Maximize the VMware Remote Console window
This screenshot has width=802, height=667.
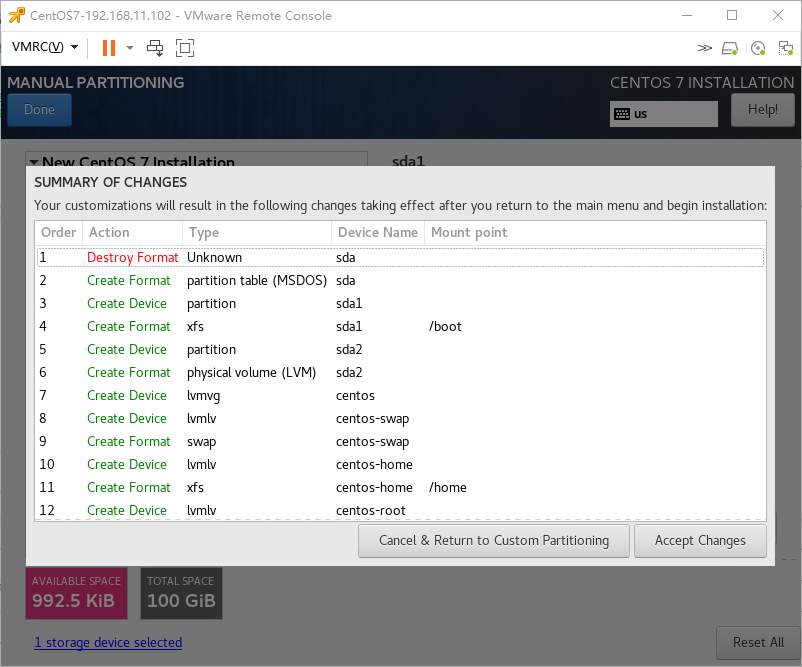point(732,15)
